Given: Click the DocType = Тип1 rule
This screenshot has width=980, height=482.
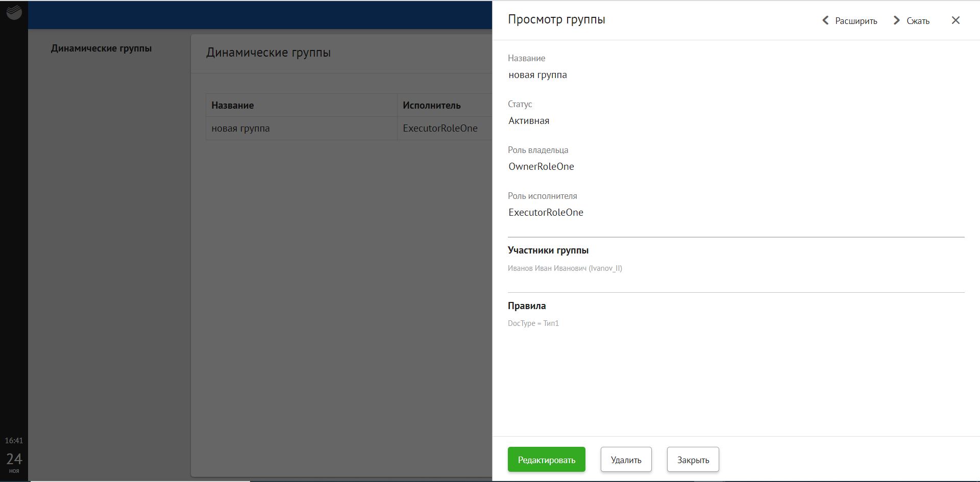Looking at the screenshot, I should (x=533, y=323).
